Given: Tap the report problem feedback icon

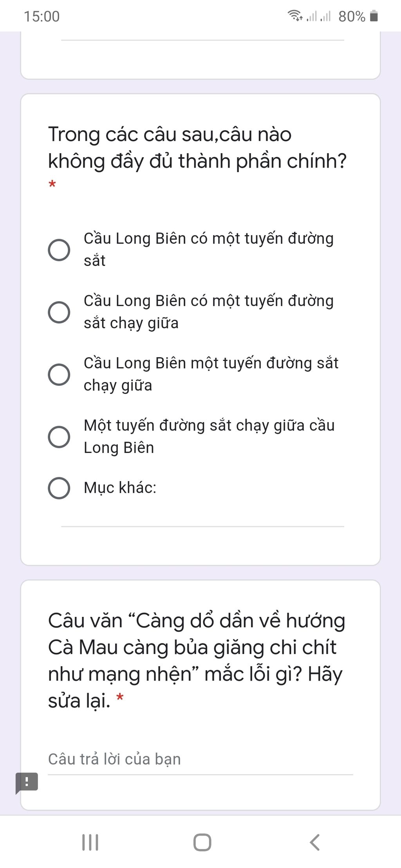Looking at the screenshot, I should [x=27, y=783].
